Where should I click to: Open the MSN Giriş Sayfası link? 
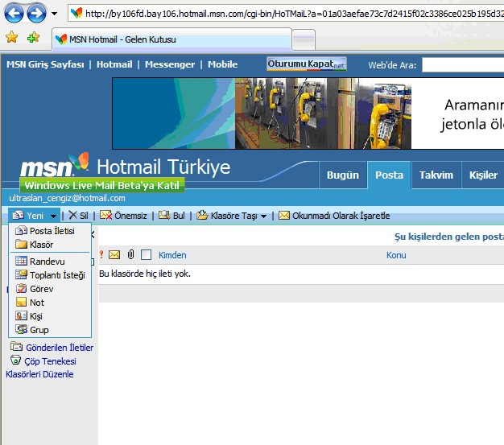(x=45, y=64)
